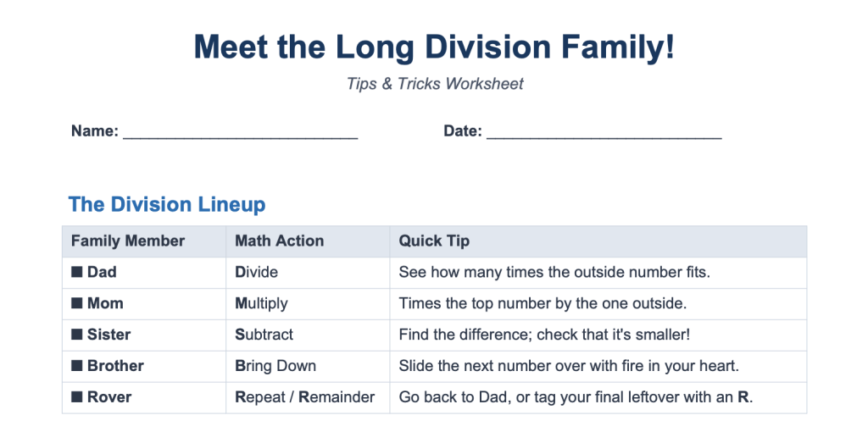Click the square bullet beside Sister
The height and width of the screenshot is (443, 868).
click(x=77, y=335)
